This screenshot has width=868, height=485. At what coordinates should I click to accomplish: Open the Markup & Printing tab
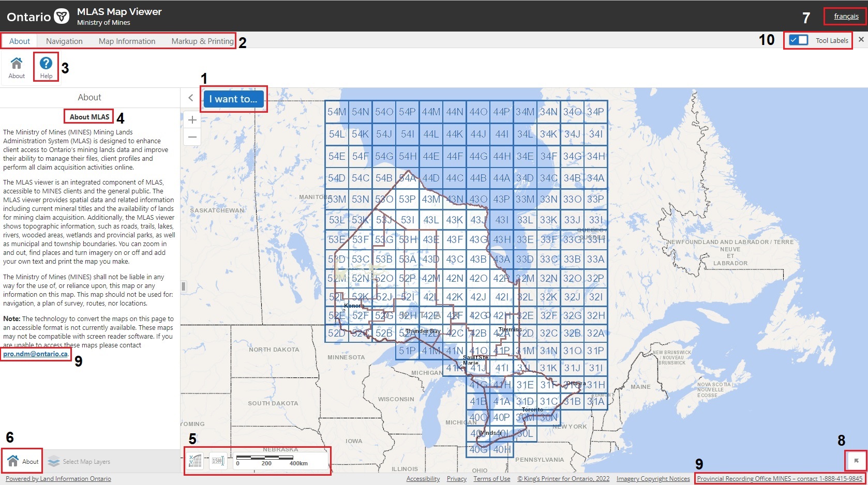202,41
